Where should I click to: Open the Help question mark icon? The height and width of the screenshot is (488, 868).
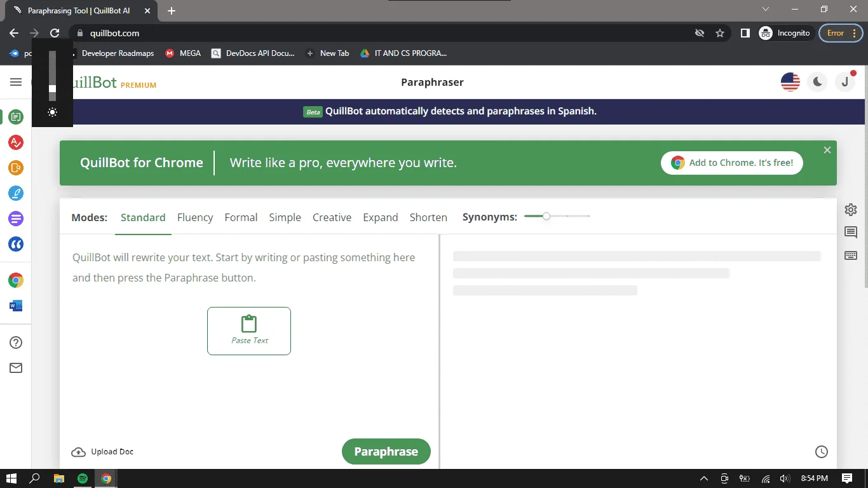point(16,342)
